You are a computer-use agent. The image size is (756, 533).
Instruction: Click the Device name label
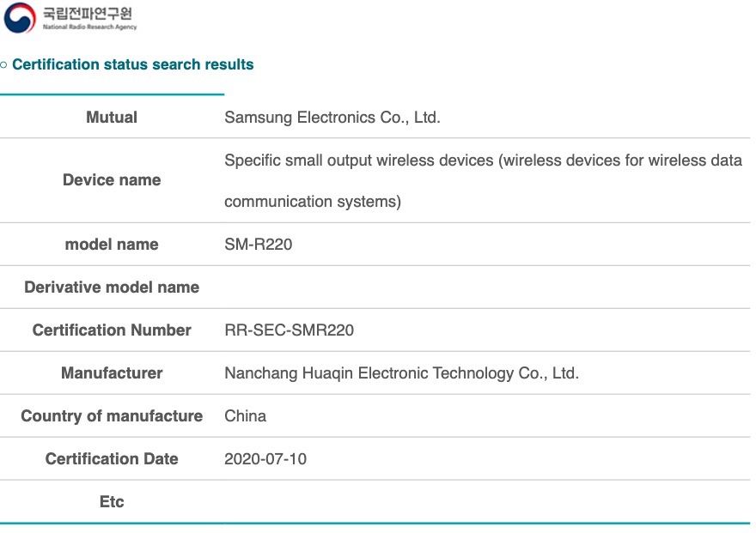[112, 179]
